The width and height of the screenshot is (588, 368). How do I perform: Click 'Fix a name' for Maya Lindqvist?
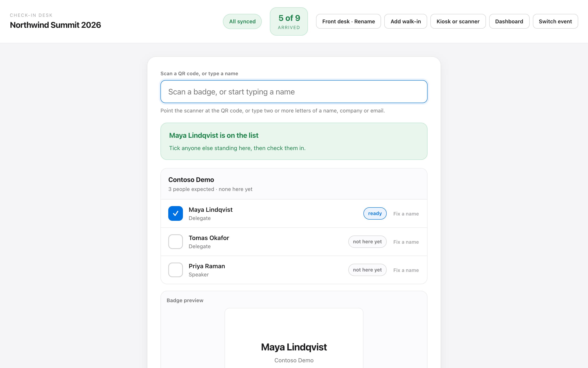tap(406, 214)
